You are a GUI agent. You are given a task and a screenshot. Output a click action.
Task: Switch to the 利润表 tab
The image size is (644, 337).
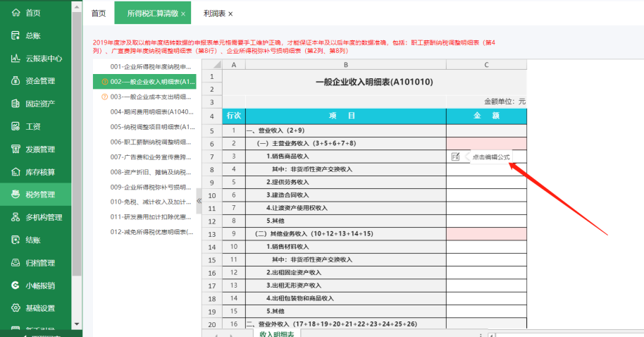click(213, 13)
